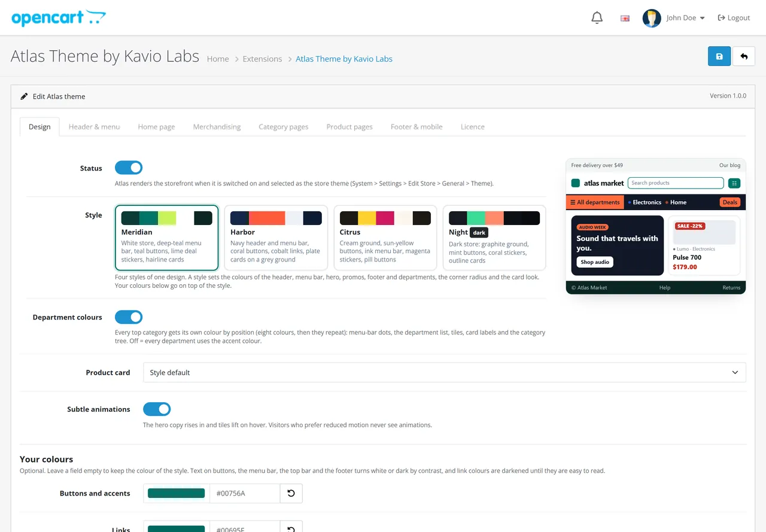Open the Header & menu tab

coord(94,127)
